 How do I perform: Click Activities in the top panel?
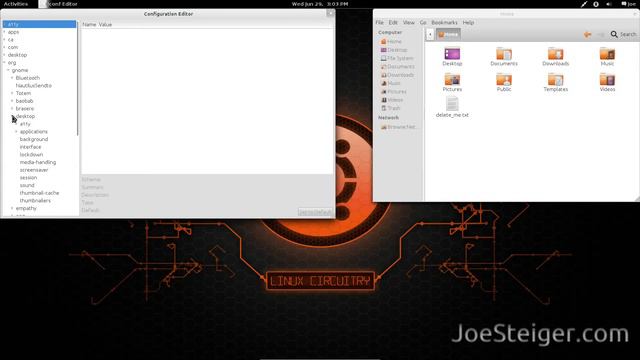click(x=16, y=4)
